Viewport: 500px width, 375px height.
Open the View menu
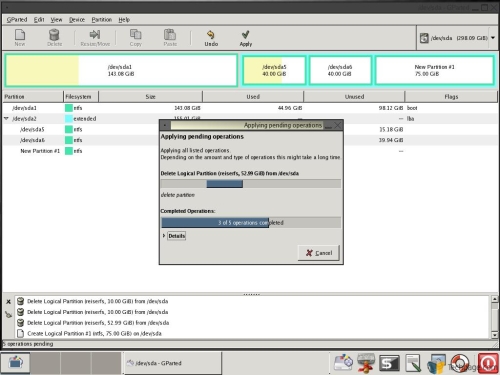click(x=56, y=20)
